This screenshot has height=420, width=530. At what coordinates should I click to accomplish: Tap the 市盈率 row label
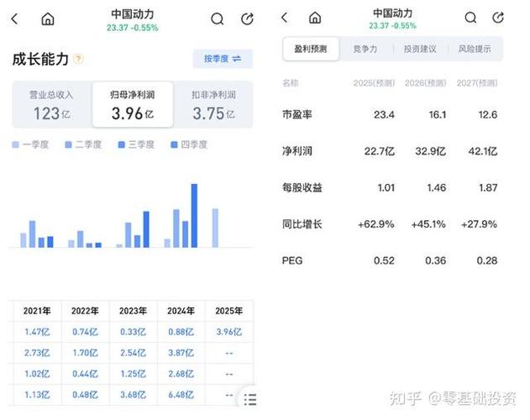click(x=297, y=114)
